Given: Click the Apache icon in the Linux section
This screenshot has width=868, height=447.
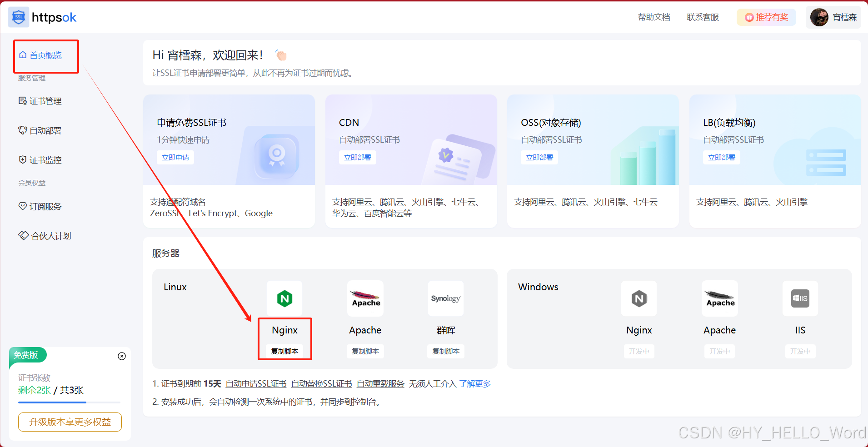Looking at the screenshot, I should [365, 298].
